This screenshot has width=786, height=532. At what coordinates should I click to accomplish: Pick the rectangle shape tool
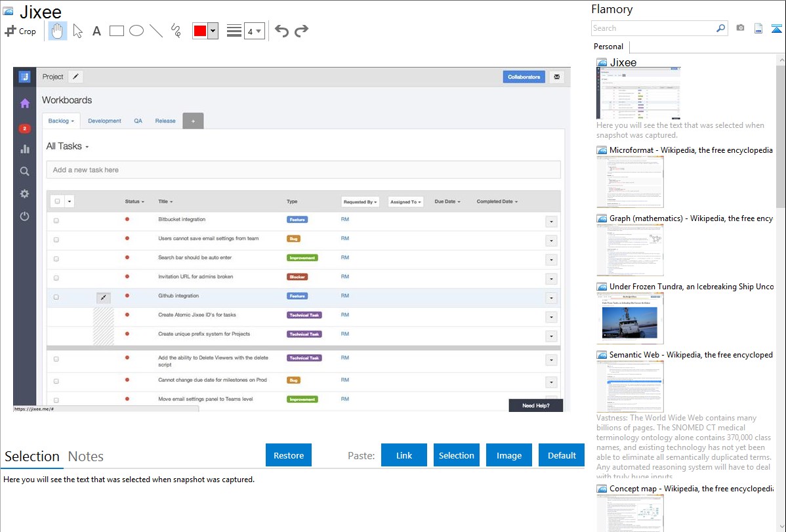(x=117, y=31)
